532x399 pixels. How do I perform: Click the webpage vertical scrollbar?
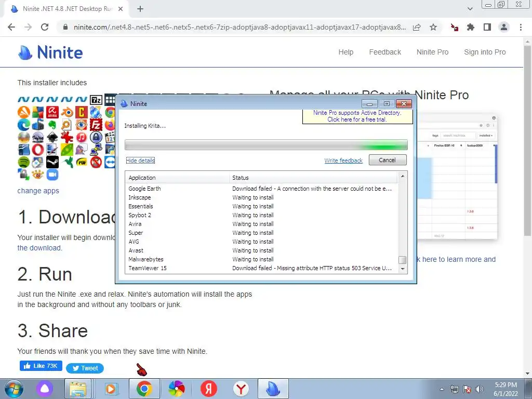(x=527, y=141)
